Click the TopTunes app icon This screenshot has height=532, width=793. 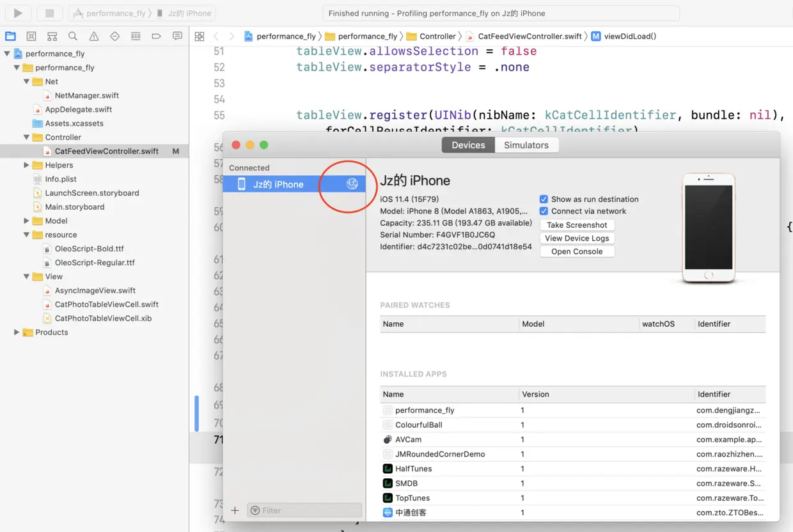click(x=388, y=498)
